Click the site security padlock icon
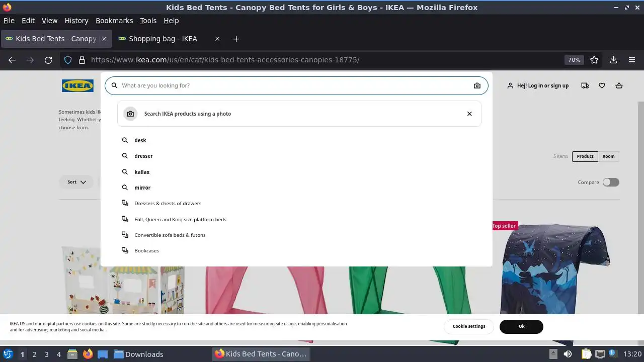The width and height of the screenshot is (644, 362). coord(82,60)
